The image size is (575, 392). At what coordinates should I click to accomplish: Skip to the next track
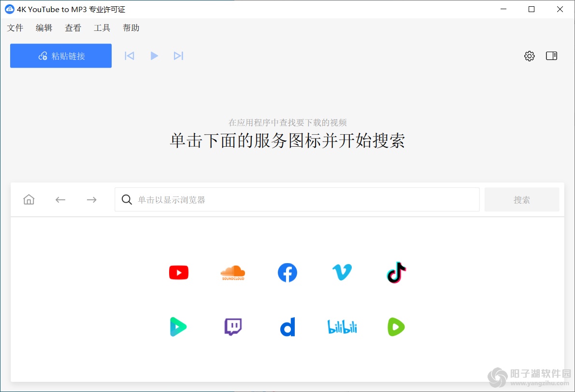[x=179, y=56]
